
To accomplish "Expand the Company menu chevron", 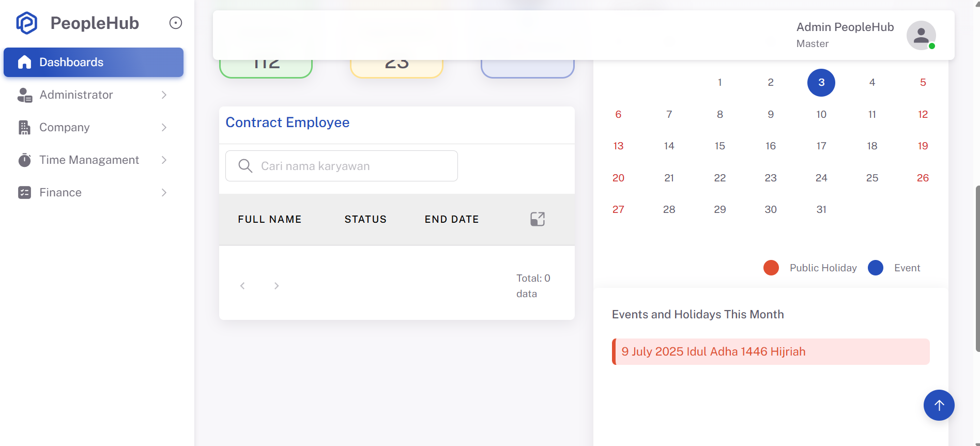I will 164,127.
